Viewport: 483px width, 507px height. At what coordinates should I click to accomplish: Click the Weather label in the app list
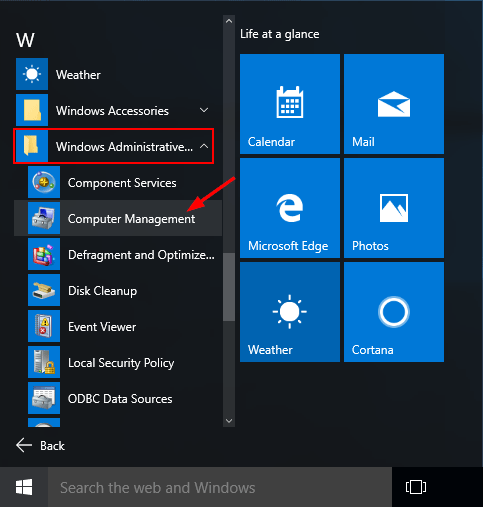click(78, 75)
